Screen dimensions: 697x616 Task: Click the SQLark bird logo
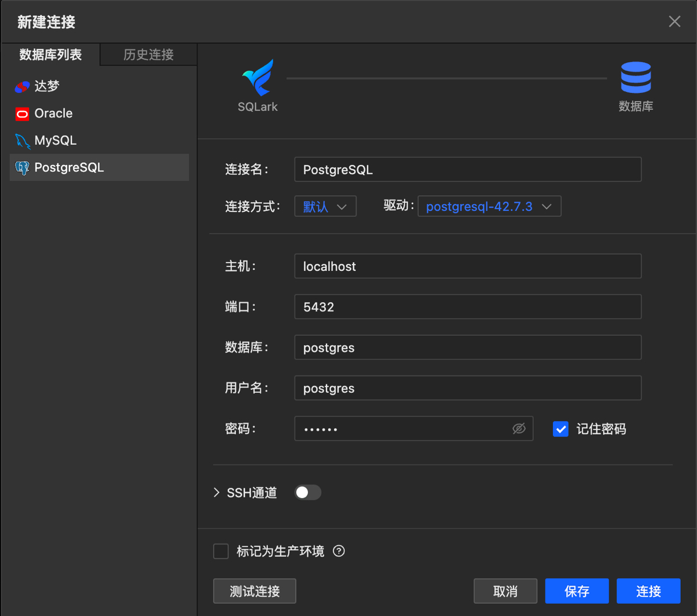tap(258, 77)
